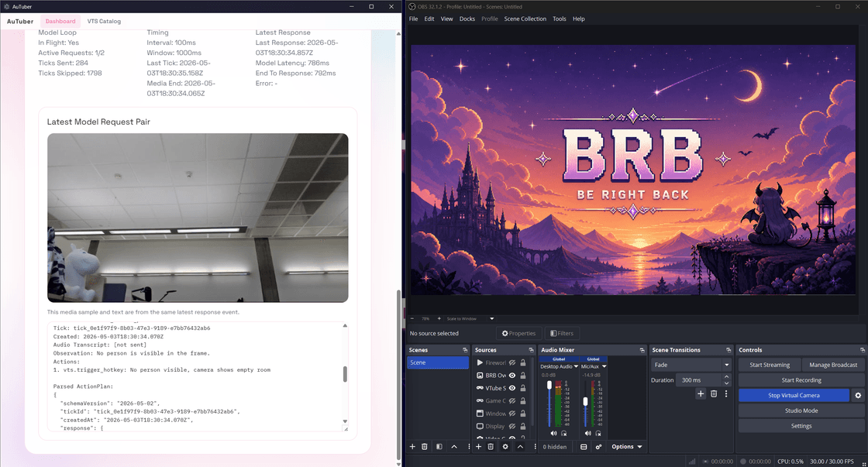Remove the scene transition with trash icon

coord(714,394)
